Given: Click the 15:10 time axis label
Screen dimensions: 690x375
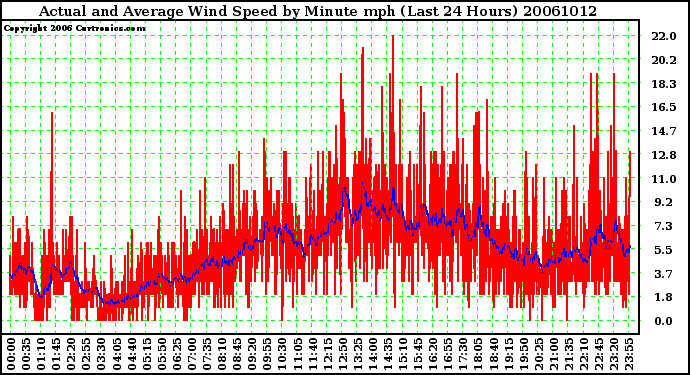Looking at the screenshot, I should 402,354.
